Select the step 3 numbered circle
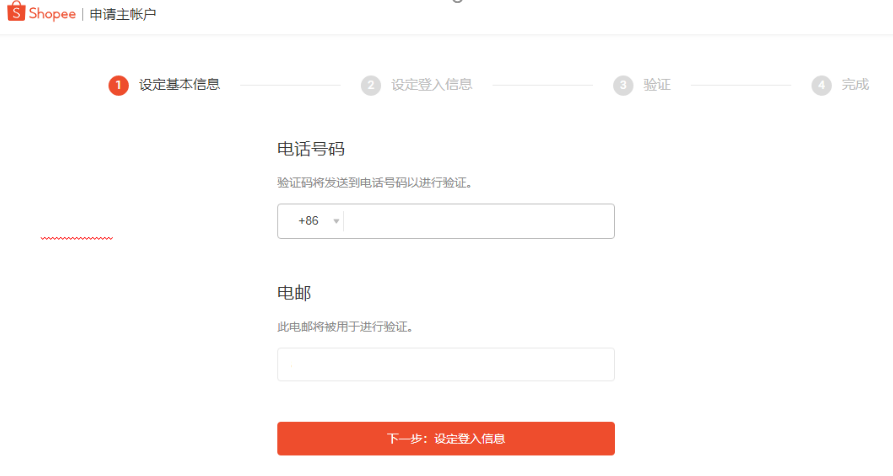This screenshot has width=893, height=476. pyautogui.click(x=623, y=85)
